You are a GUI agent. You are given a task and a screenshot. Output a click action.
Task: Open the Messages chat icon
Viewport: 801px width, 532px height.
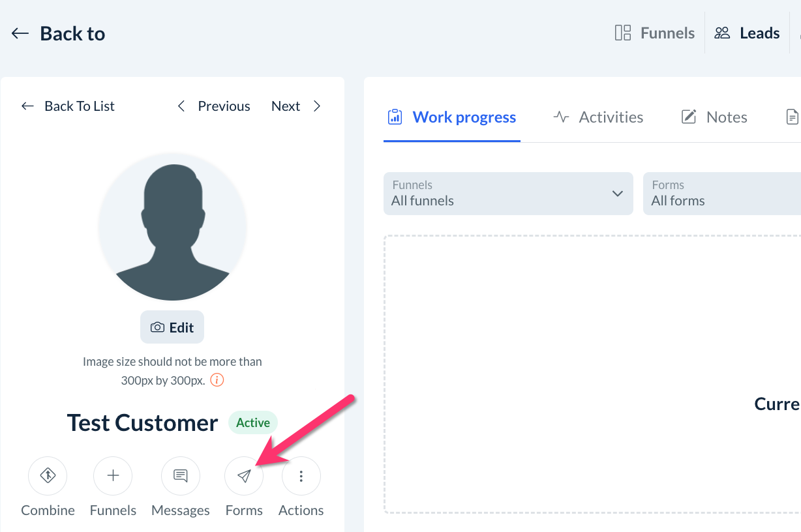coord(181,476)
